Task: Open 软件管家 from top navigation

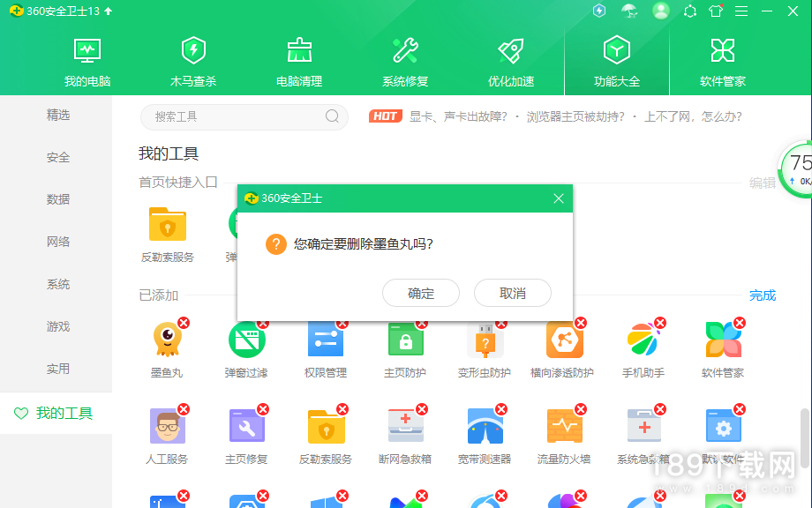Action: click(722, 62)
